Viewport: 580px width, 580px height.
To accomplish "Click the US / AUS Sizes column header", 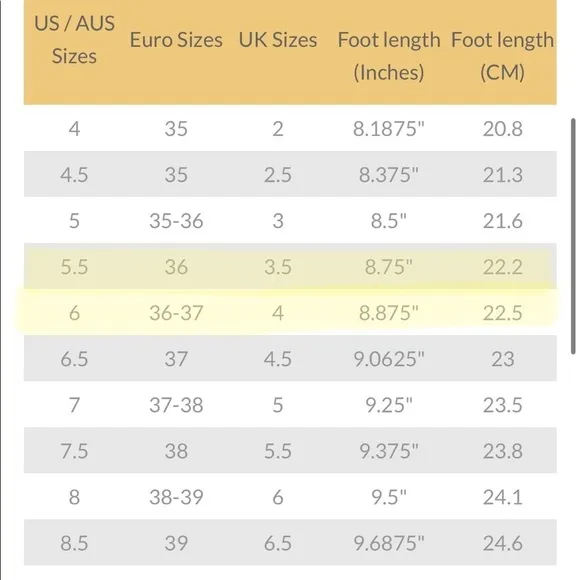I will [74, 40].
